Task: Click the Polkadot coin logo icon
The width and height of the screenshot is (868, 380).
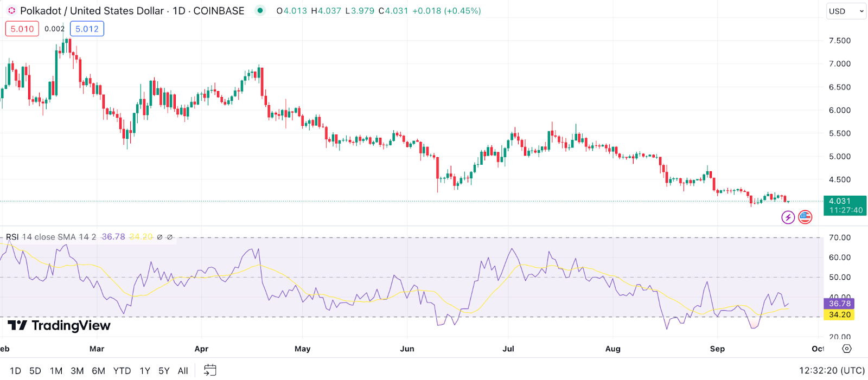Action: tap(11, 11)
